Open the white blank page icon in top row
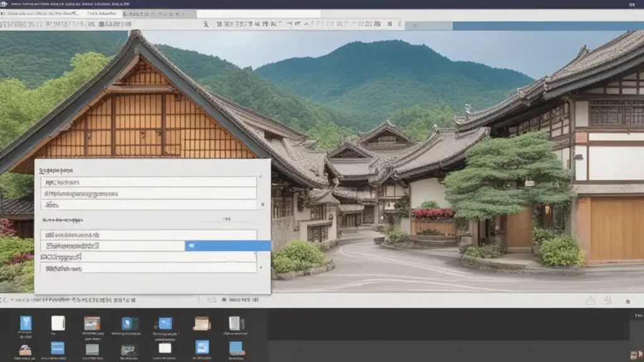Image resolution: width=644 pixels, height=362 pixels. click(x=58, y=323)
